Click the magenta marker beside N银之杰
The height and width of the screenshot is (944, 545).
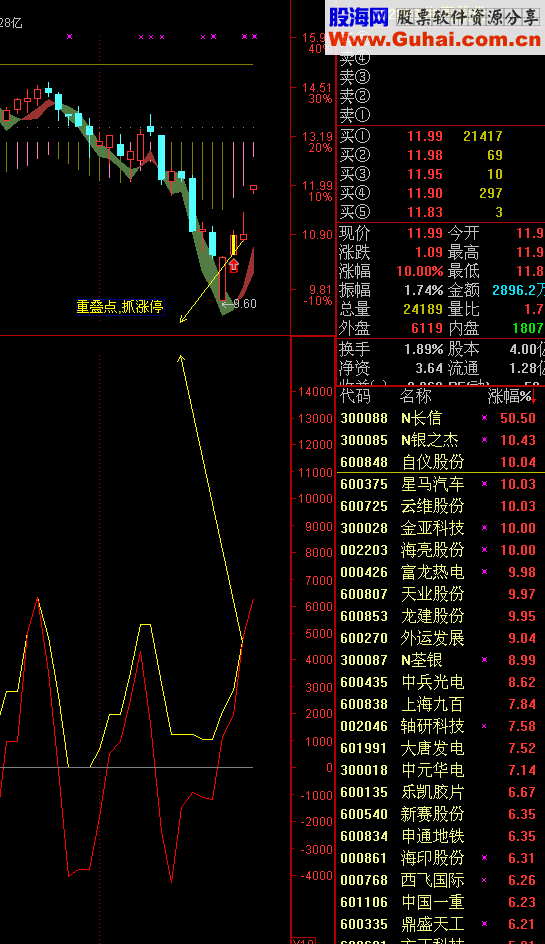point(484,439)
